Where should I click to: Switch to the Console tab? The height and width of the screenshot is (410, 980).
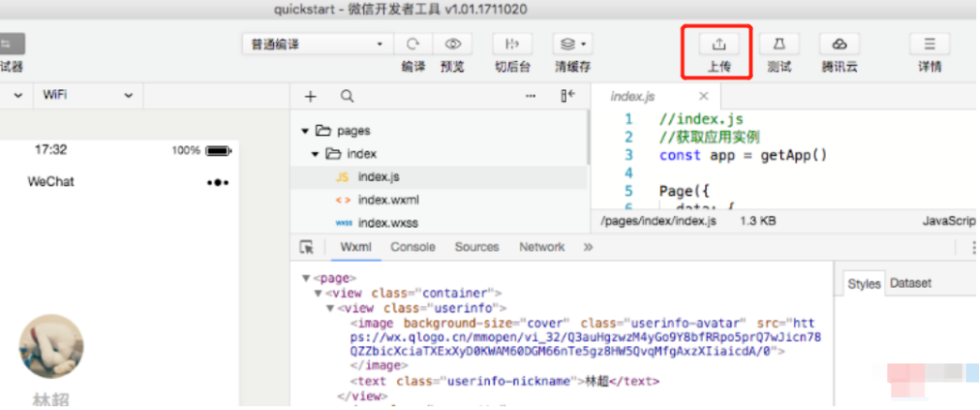412,247
